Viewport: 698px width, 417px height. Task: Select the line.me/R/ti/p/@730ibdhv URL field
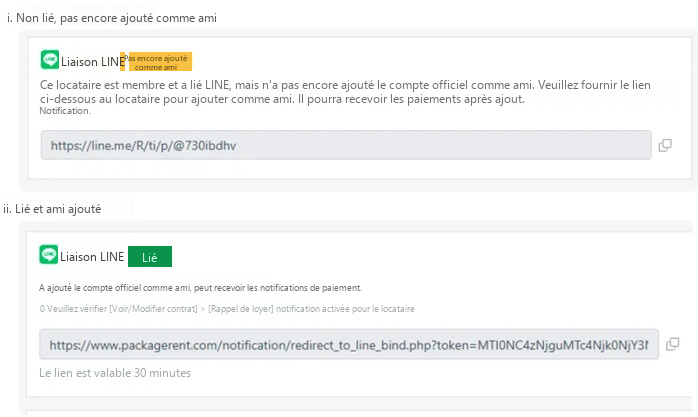346,145
